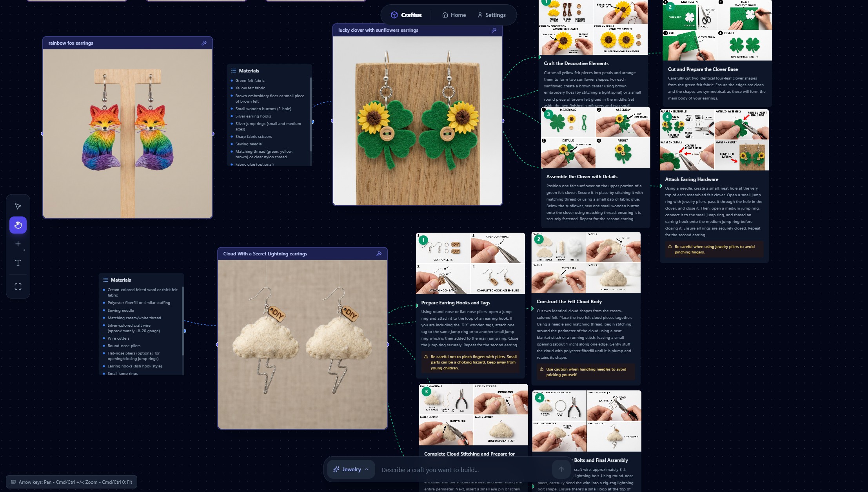
Task: Click the fit-to-screen frame icon
Action: click(x=18, y=287)
